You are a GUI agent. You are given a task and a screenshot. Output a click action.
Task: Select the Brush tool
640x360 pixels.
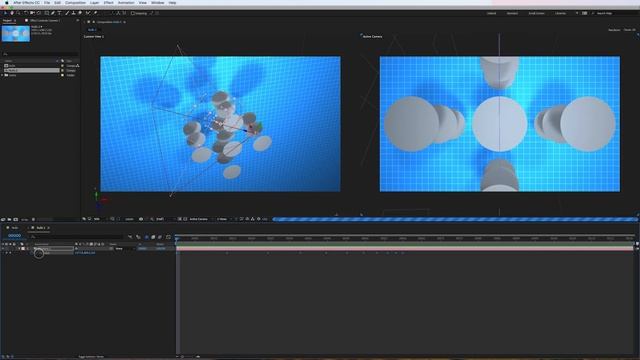pos(67,13)
